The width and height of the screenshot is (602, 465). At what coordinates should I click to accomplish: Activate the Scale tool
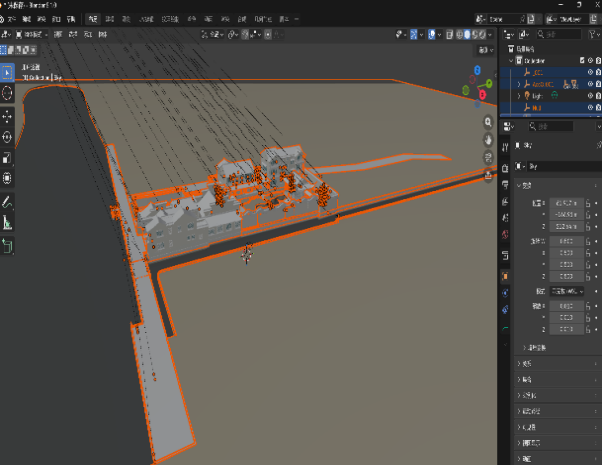click(8, 158)
